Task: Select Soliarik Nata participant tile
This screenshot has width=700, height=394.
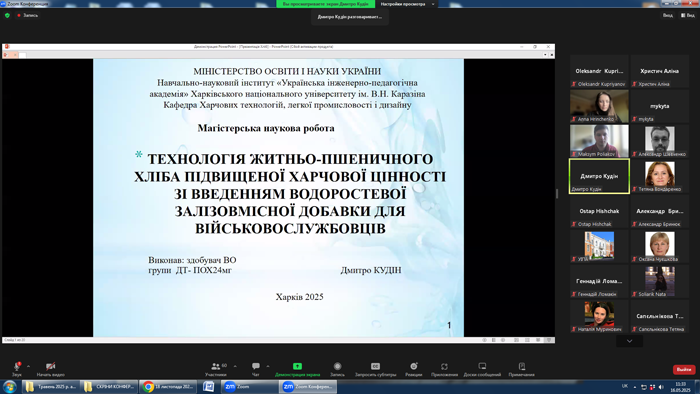Action: pyautogui.click(x=659, y=281)
